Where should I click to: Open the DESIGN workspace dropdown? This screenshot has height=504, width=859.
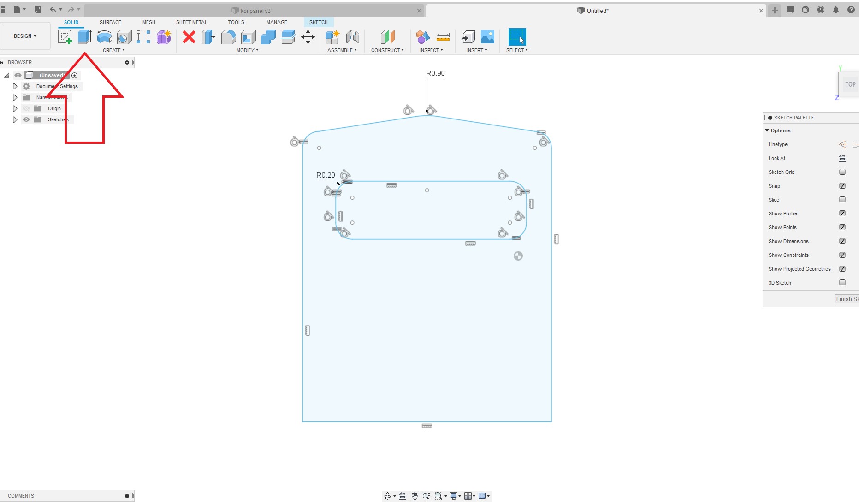pyautogui.click(x=25, y=36)
